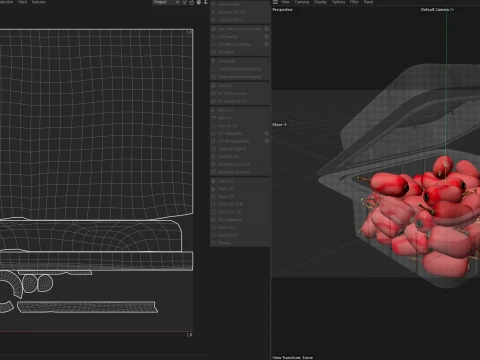Select Cycle UV CW
The height and width of the screenshot is (360, 480).
pyautogui.click(x=240, y=212)
